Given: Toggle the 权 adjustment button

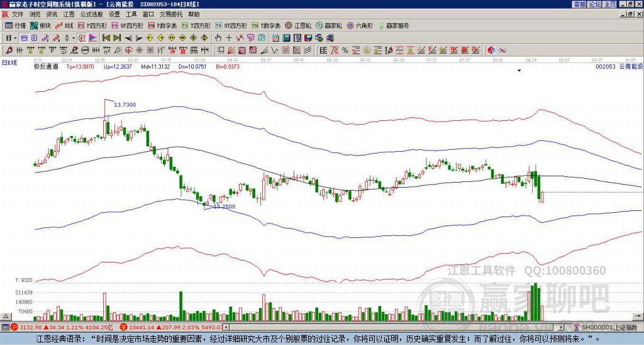Looking at the screenshot, I should click(82, 38).
